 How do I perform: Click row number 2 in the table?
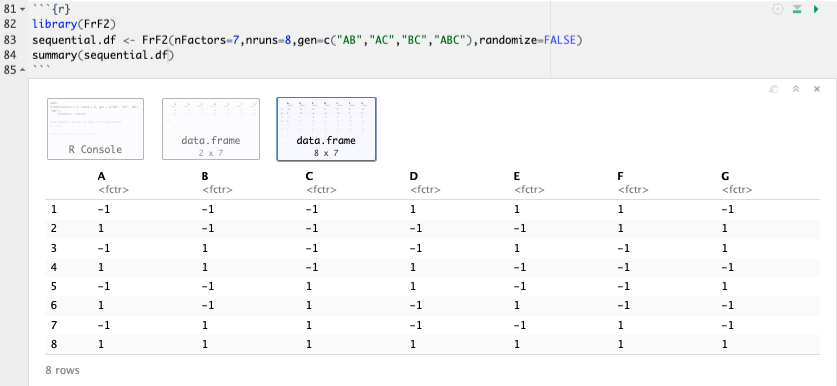tap(53, 229)
